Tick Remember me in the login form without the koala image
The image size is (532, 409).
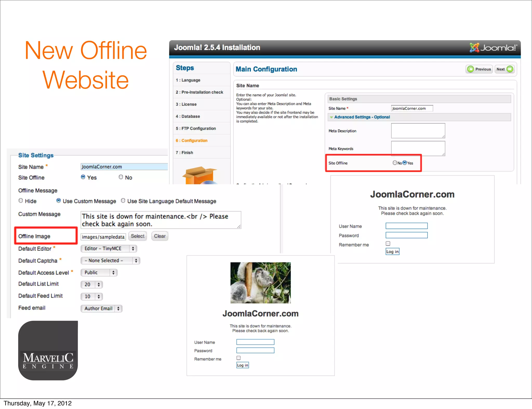[x=388, y=243]
